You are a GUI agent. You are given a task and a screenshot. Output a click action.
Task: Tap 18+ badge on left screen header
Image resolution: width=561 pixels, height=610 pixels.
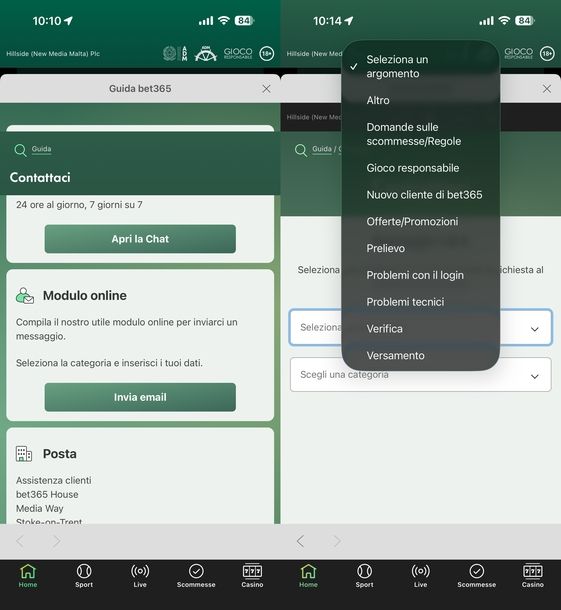pyautogui.click(x=266, y=54)
